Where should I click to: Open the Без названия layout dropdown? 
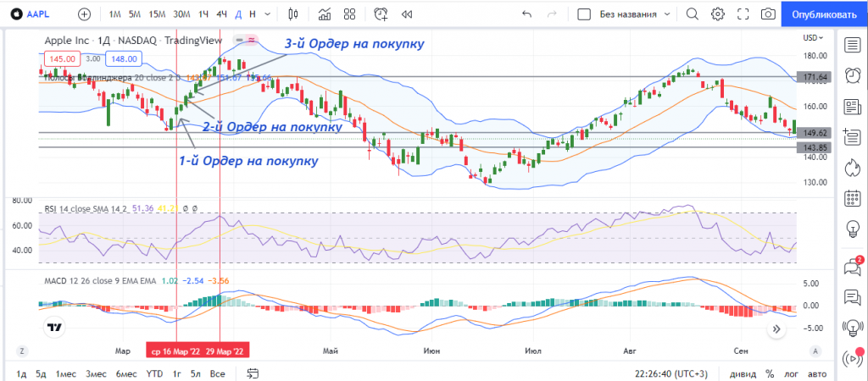point(634,14)
